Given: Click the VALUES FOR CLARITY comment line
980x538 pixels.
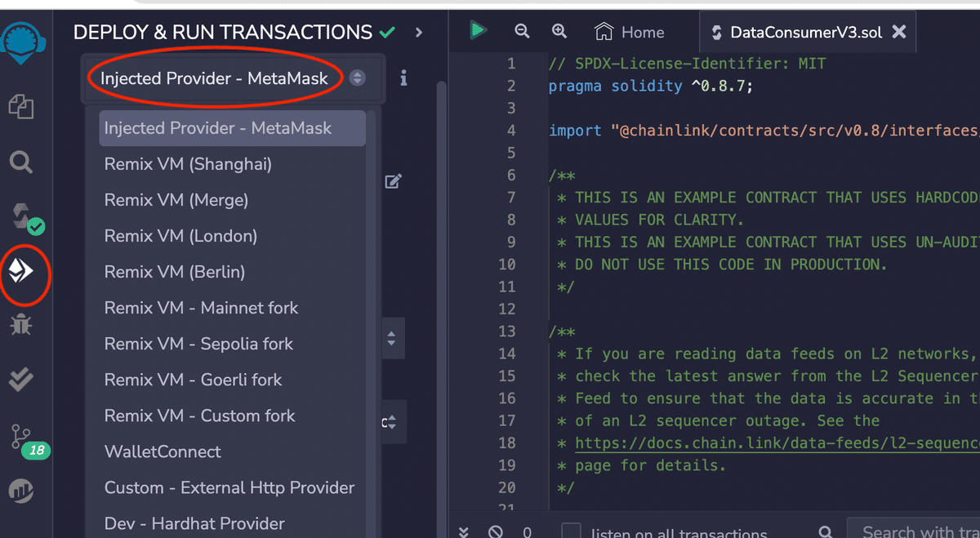Looking at the screenshot, I should (x=652, y=220).
